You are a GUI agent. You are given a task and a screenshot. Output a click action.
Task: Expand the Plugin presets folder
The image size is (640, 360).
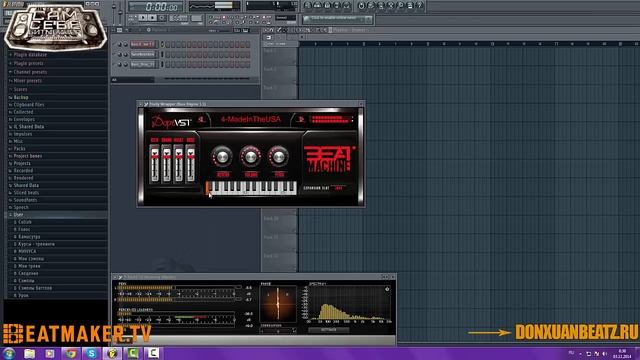click(29, 63)
